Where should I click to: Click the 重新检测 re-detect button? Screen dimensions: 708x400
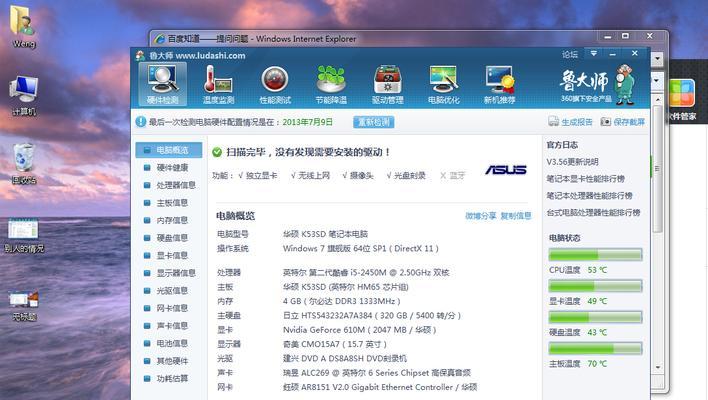tap(373, 122)
